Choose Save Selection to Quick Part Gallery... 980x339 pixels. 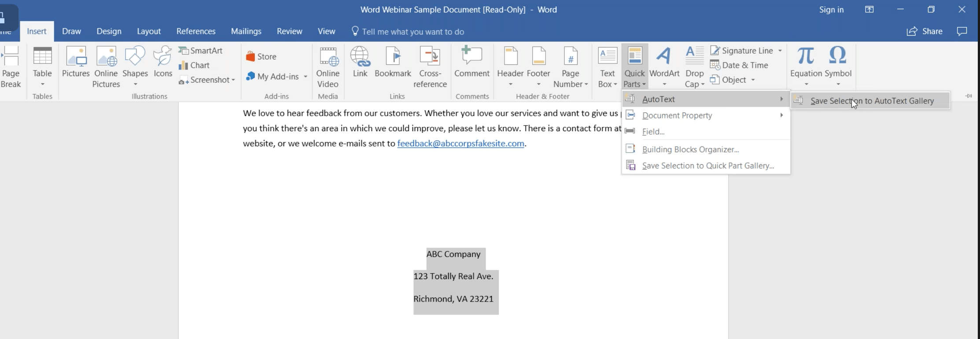pyautogui.click(x=706, y=166)
